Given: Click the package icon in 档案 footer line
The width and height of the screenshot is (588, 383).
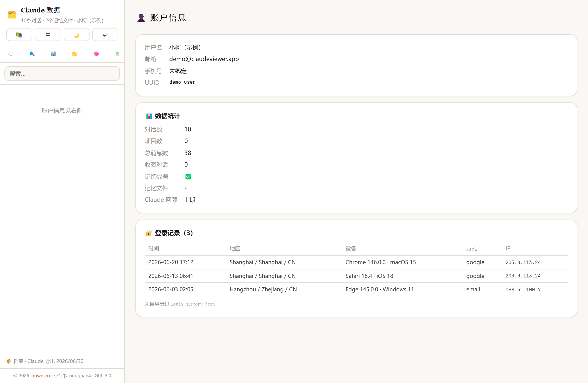Looking at the screenshot, I should coord(9,361).
